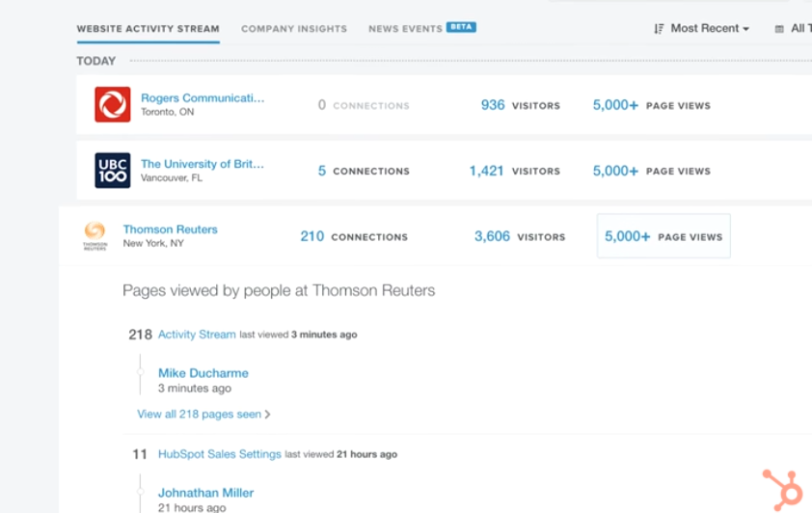Open Mike Ducharme contact link
The image size is (812, 513).
203,373
